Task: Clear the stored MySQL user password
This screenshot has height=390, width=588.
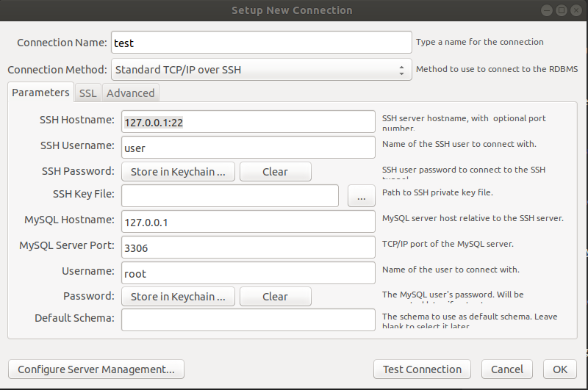Action: click(275, 297)
